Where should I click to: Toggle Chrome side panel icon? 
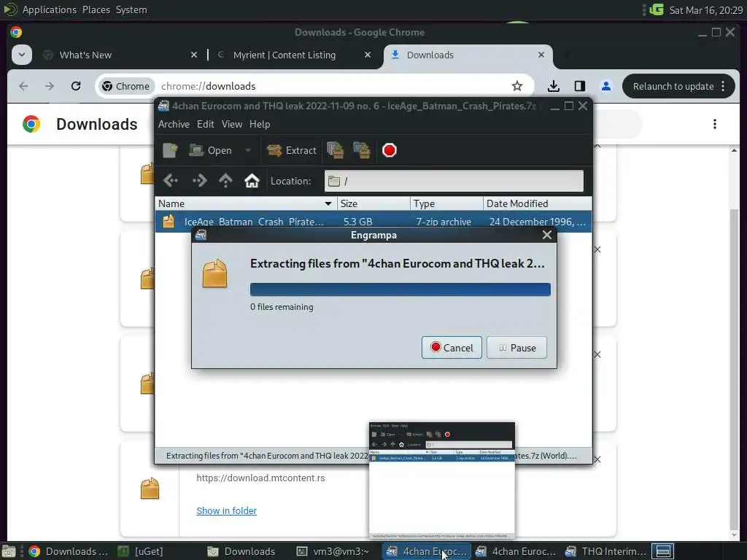tap(580, 86)
